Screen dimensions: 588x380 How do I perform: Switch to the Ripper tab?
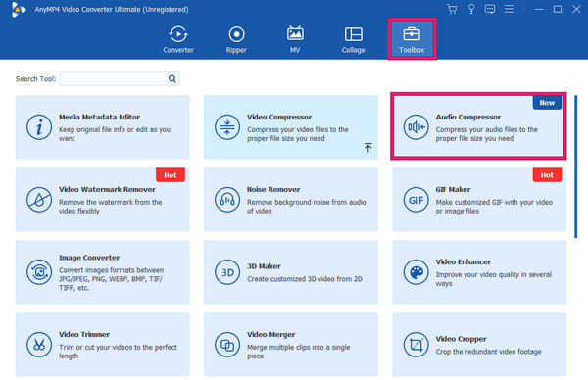point(236,40)
